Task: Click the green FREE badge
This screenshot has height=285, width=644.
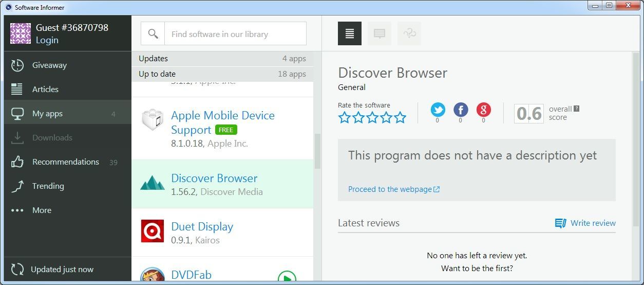Action: click(x=226, y=130)
